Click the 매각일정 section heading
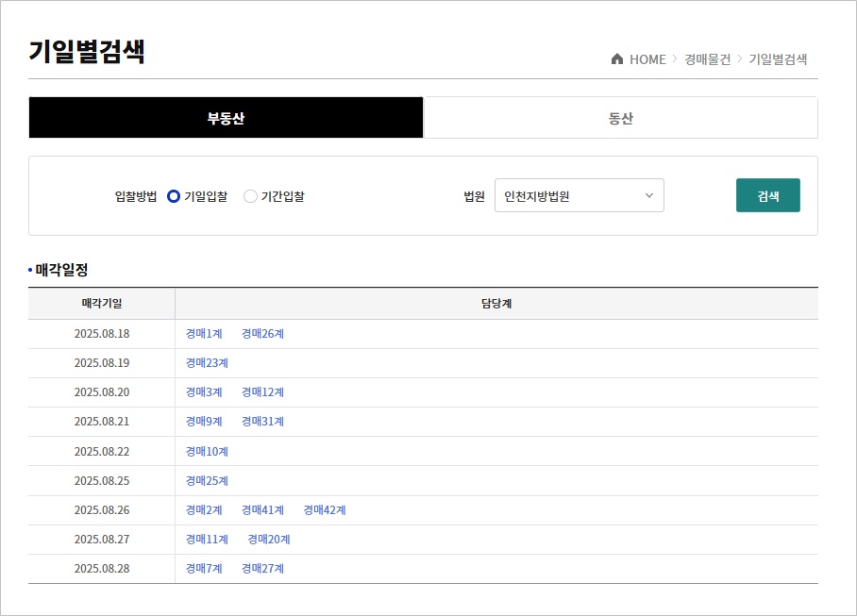The image size is (857, 616). 61,270
